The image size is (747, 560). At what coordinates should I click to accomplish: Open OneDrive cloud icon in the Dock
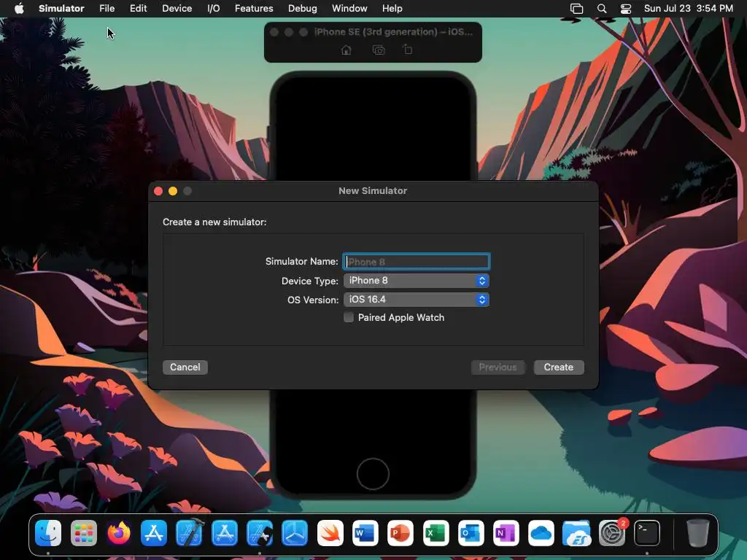[x=541, y=532]
